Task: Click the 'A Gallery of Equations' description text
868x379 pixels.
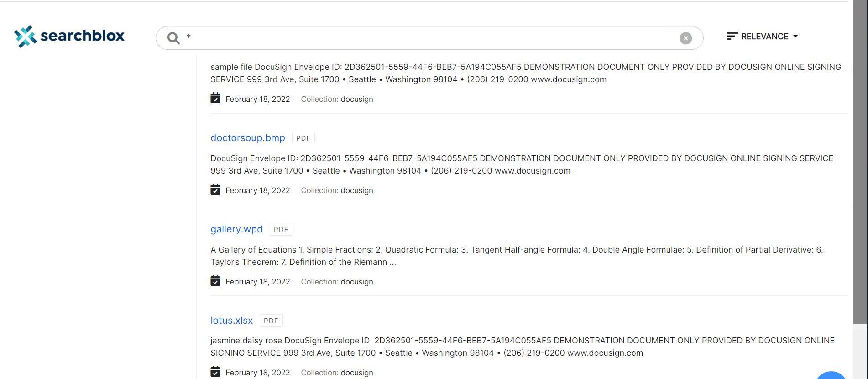Action: [x=517, y=256]
